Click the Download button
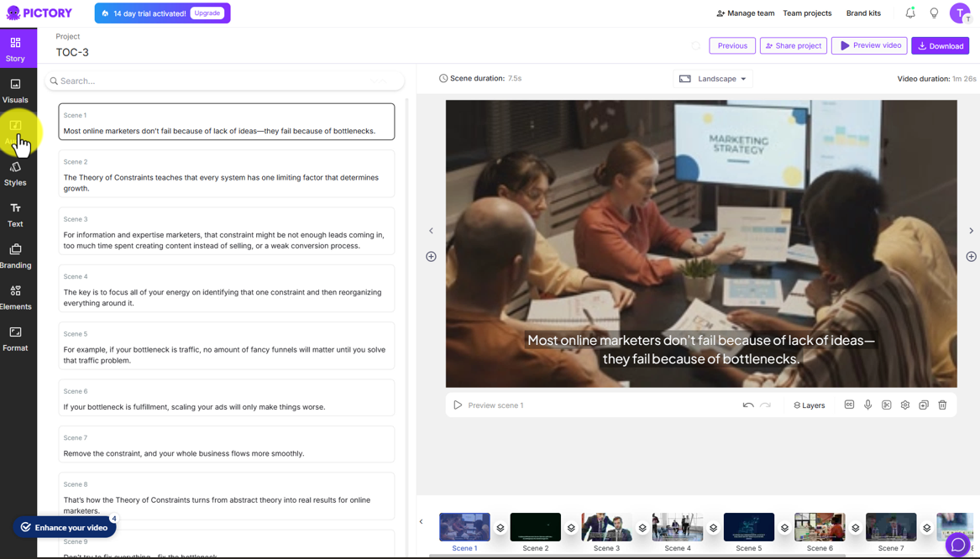Viewport: 980px width, 559px height. [x=940, y=45]
